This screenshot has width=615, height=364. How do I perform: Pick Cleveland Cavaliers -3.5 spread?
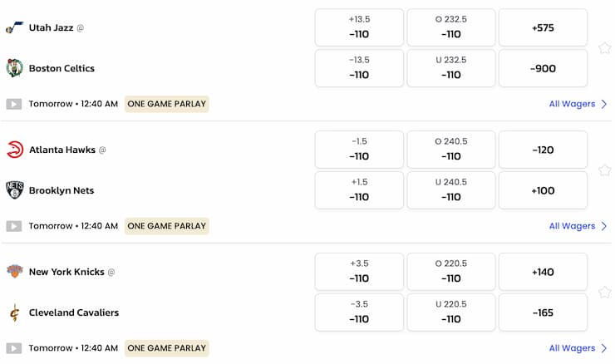pyautogui.click(x=359, y=312)
